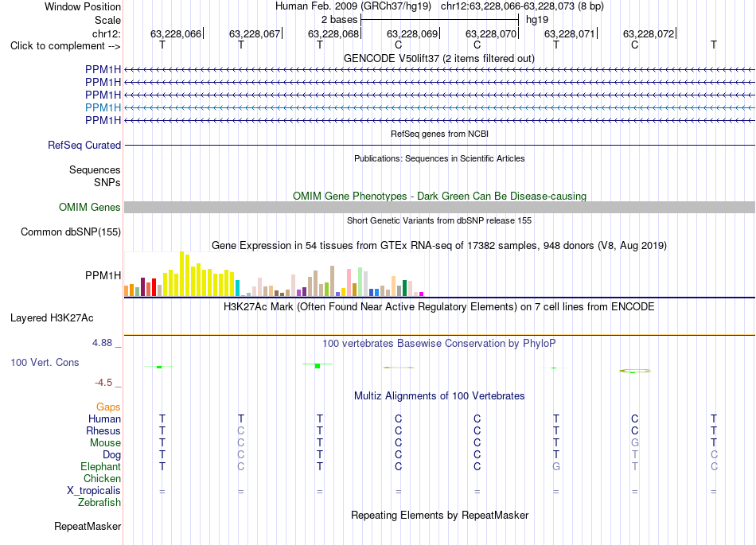Click the gray OMIM Genes item bar
The image size is (756, 545).
(x=439, y=207)
